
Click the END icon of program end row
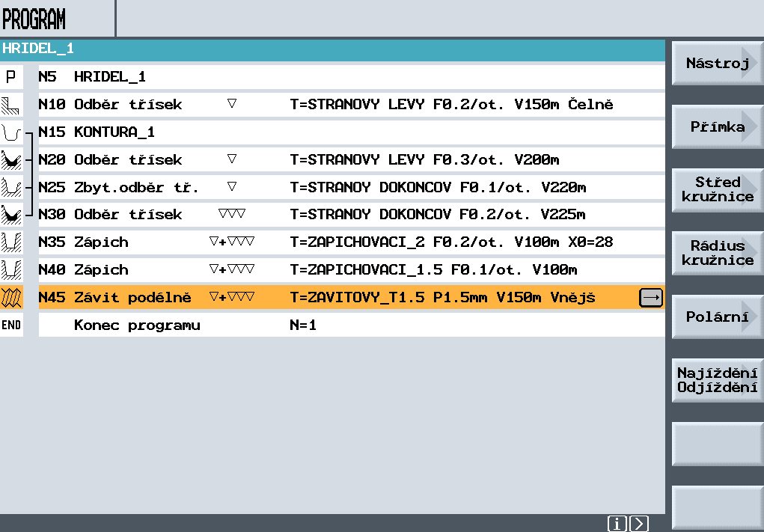click(11, 325)
